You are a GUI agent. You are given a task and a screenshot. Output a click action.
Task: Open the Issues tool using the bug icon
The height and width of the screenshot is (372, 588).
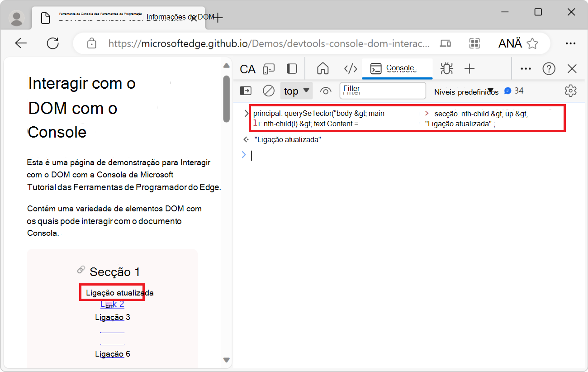[446, 69]
